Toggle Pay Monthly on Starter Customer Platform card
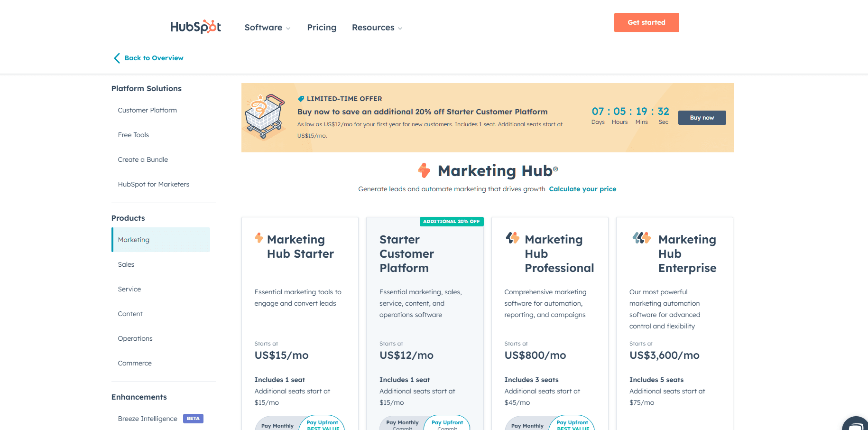Viewport: 868px width, 430px height. coord(402,424)
